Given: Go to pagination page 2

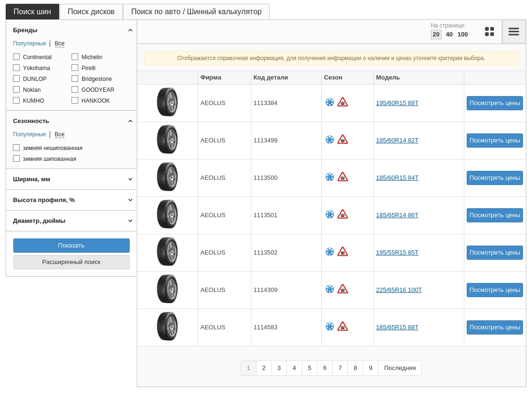Looking at the screenshot, I should tap(264, 368).
